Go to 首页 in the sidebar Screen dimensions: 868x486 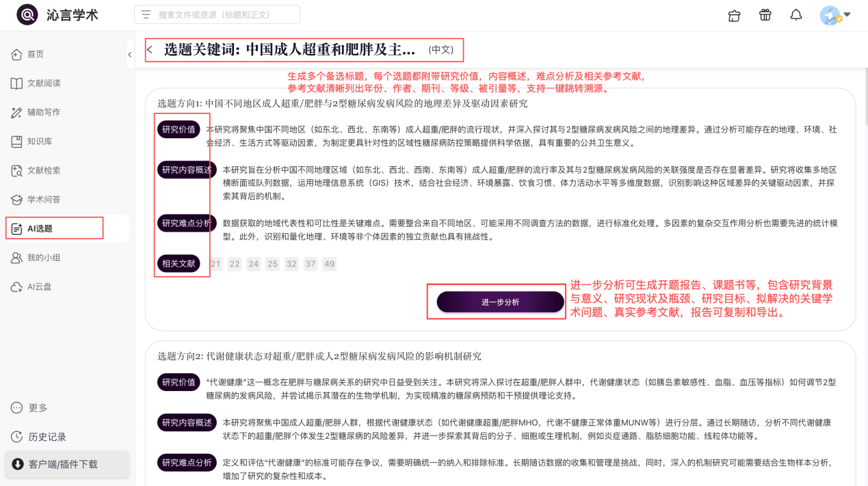(35, 55)
